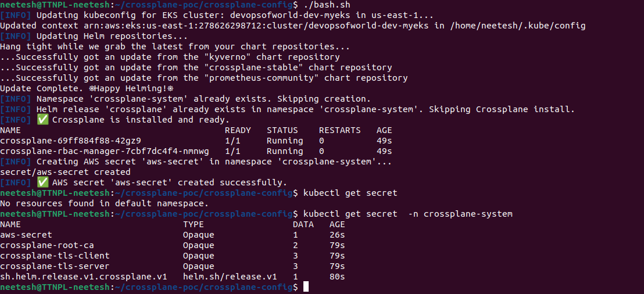The image size is (644, 294).
Task: Click the green checkmark before 'Crossplane is installed'
Action: 42,120
